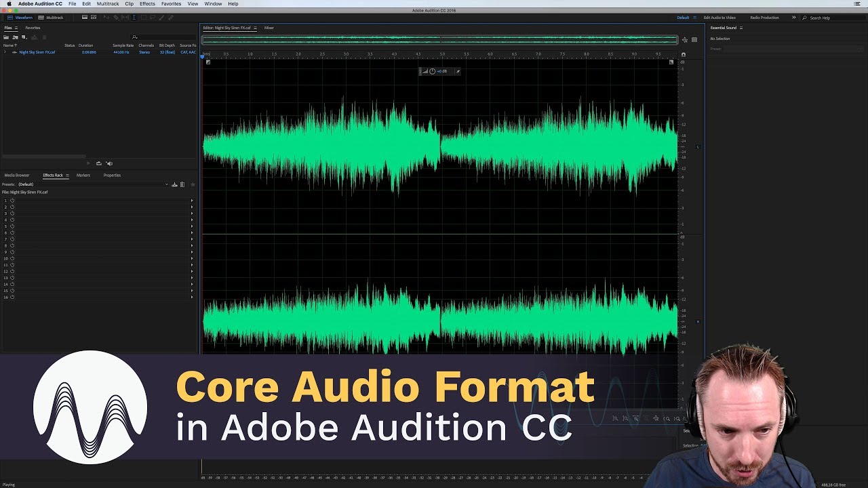Open effect menu arrow for slot 6

(192, 232)
